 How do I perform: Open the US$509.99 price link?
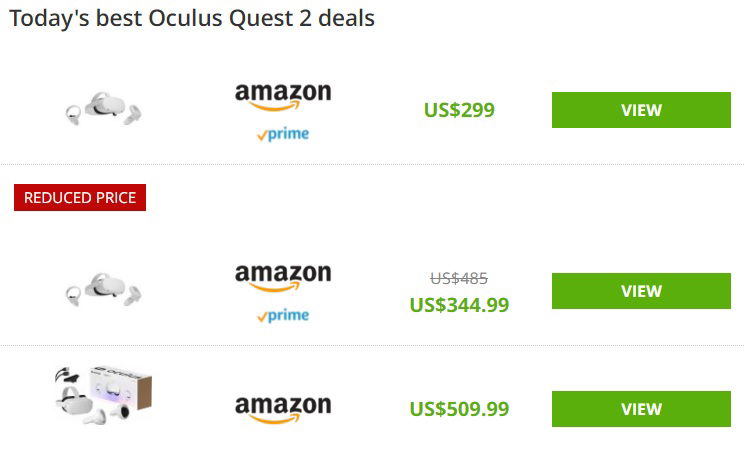[459, 409]
